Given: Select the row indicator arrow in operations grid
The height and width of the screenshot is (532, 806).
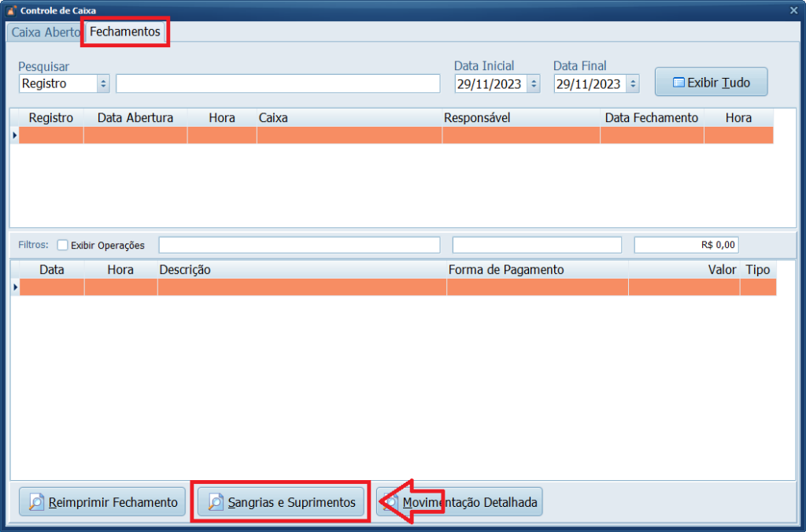Looking at the screenshot, I should point(15,286).
